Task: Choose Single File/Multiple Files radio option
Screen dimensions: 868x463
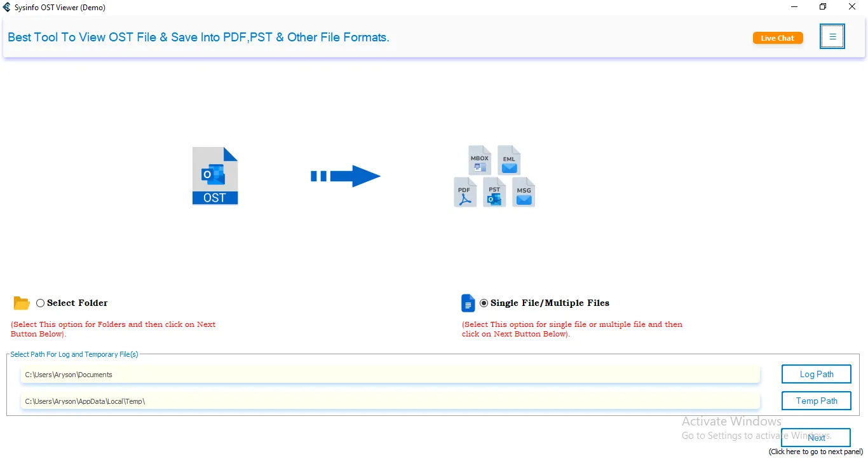Action: point(484,303)
